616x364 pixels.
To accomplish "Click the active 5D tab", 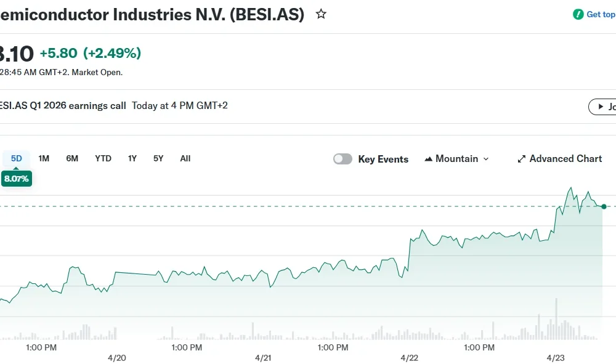I will (16, 158).
